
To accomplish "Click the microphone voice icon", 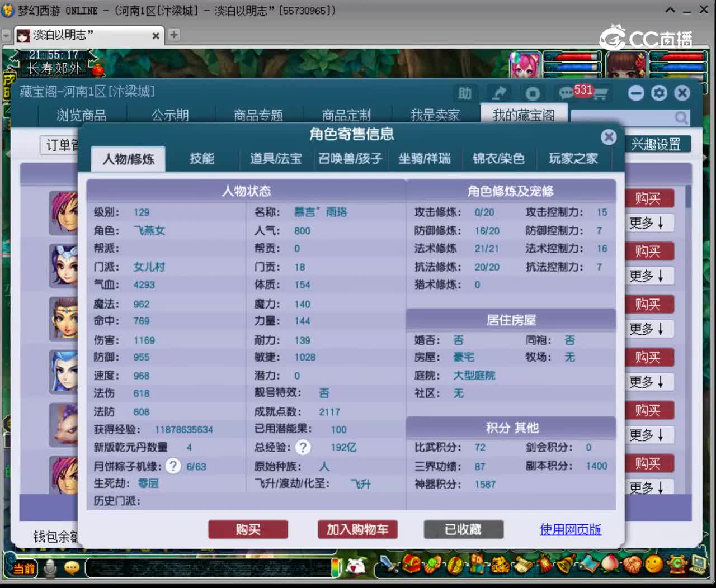I will tap(50, 568).
